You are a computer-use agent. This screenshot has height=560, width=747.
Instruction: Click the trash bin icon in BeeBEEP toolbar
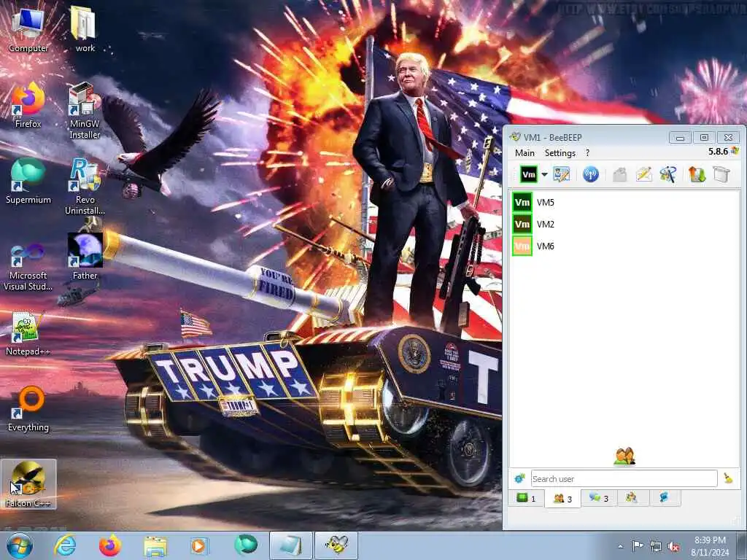(721, 174)
